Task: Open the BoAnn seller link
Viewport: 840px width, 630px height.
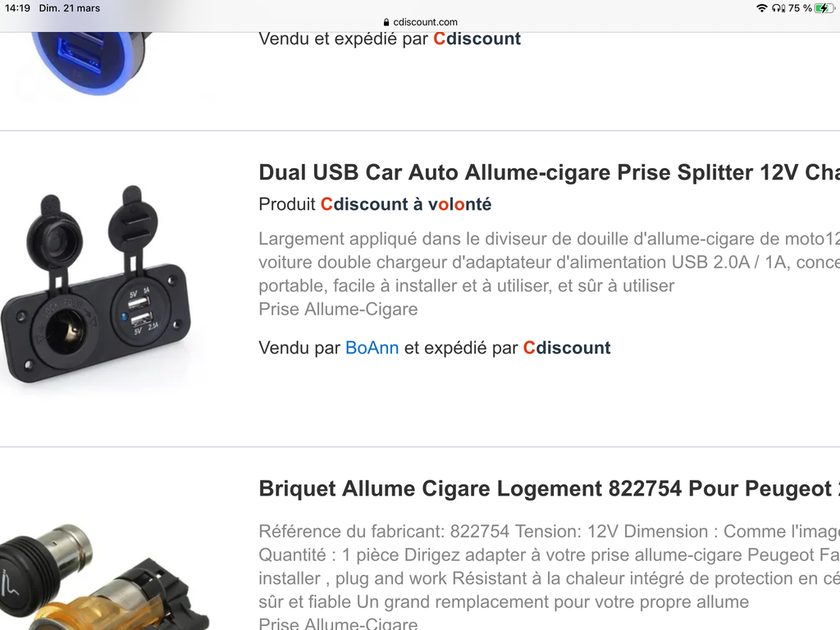Action: (x=372, y=348)
